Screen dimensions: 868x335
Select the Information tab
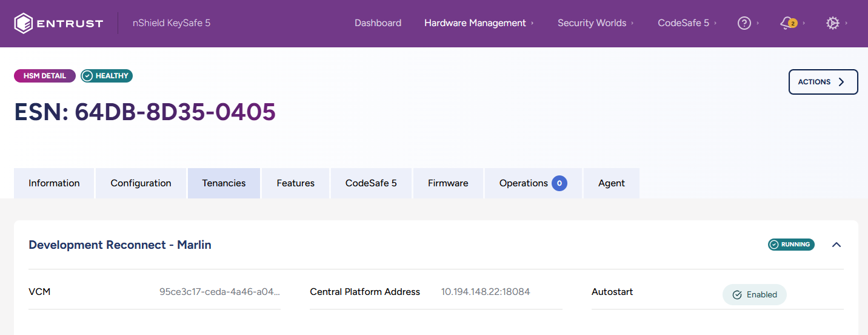[54, 183]
